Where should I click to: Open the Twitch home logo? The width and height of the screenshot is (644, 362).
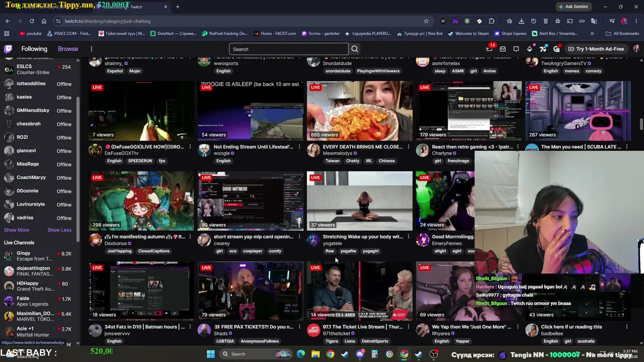click(8, 49)
